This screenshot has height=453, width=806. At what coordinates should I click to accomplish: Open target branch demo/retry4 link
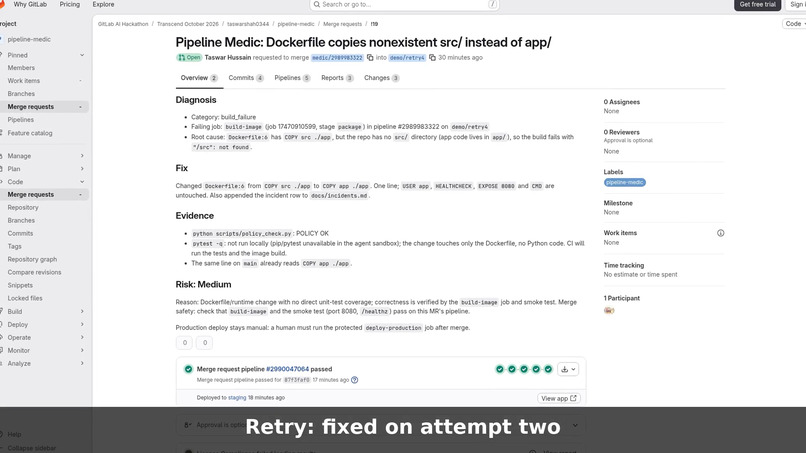(x=407, y=58)
